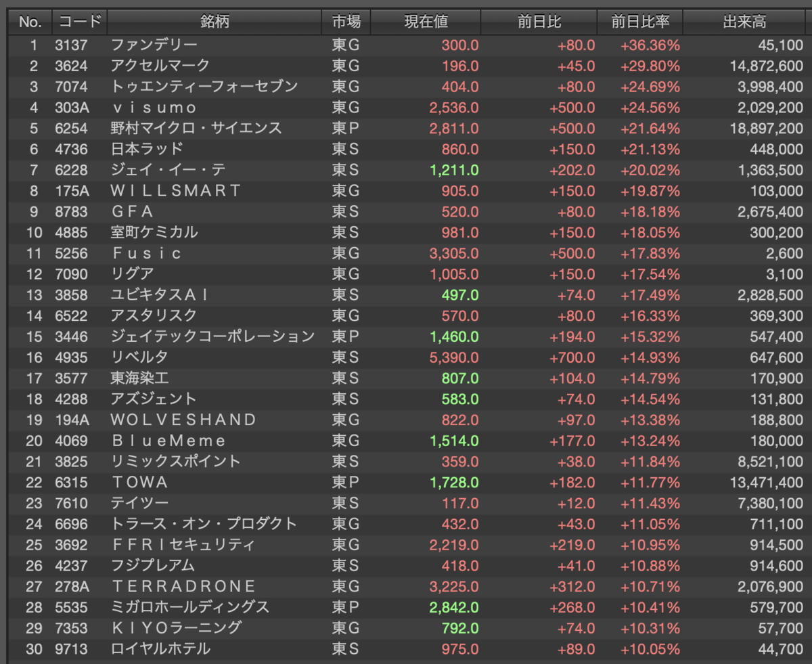This screenshot has width=812, height=664.
Task: Click stock code 194A
Action: pos(72,420)
